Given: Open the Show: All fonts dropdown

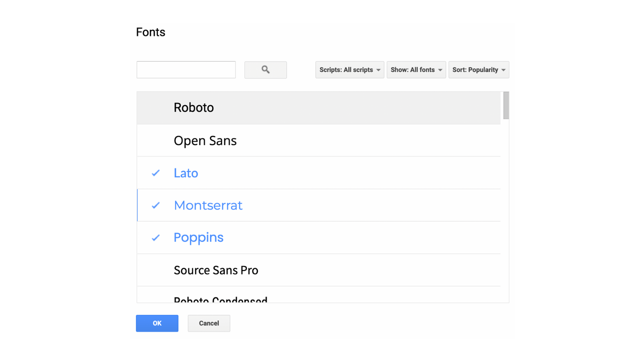Looking at the screenshot, I should tap(416, 70).
